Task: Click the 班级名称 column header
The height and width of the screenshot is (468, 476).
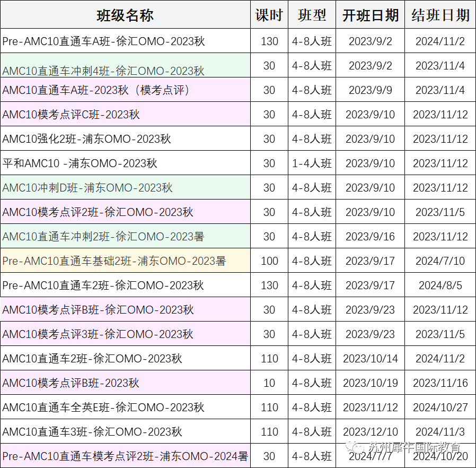Action: (x=125, y=14)
